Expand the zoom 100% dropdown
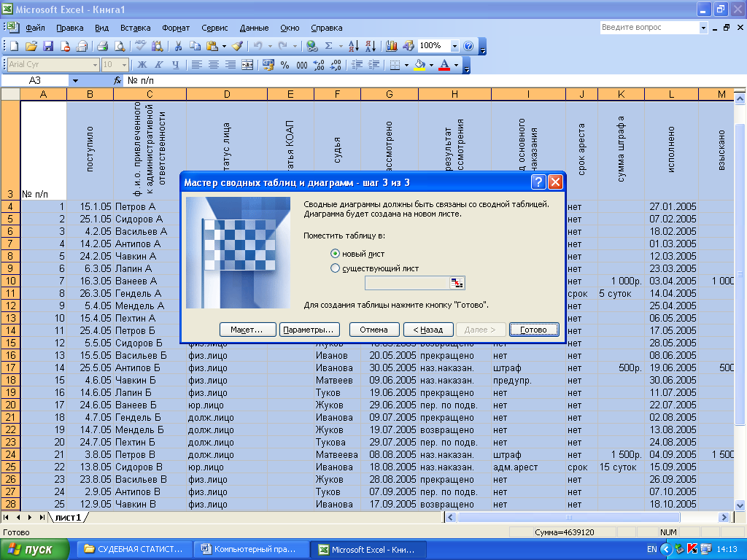Viewport: 747px width, 560px height. (454, 46)
